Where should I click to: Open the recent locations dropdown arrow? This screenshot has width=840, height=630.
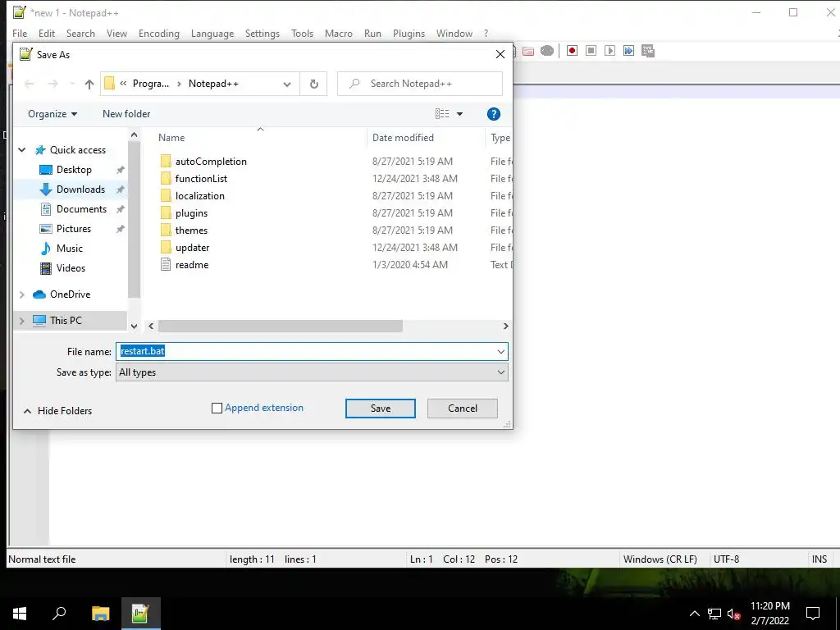[x=72, y=84]
